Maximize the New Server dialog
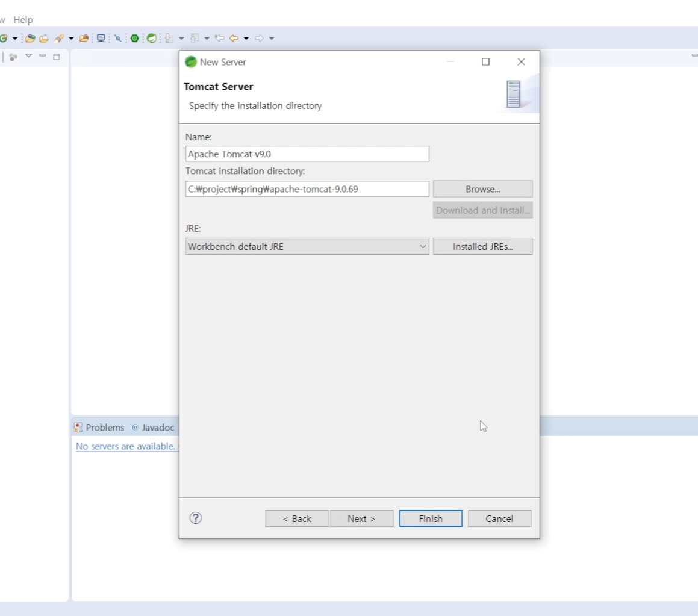Viewport: 698px width, 616px height. pos(485,62)
